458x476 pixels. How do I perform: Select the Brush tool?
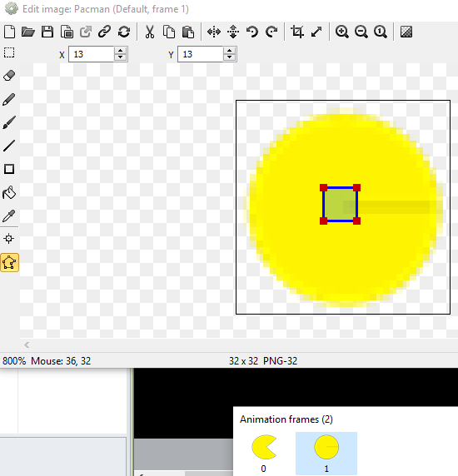(x=9, y=122)
